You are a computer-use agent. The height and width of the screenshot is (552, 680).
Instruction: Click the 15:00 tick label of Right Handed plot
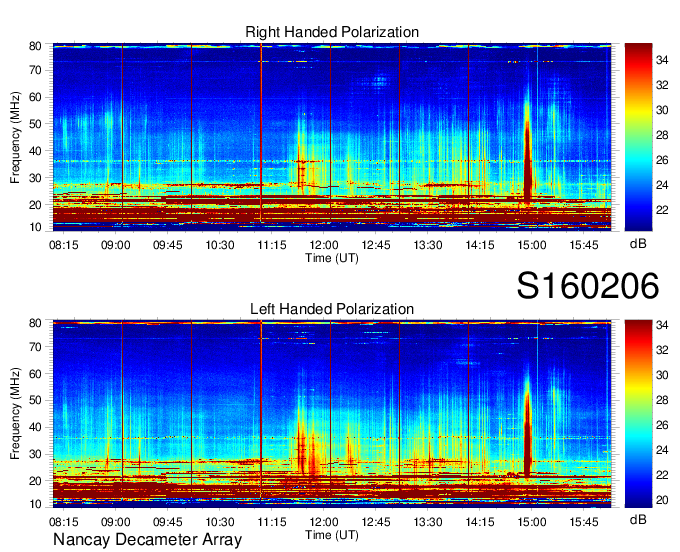pyautogui.click(x=532, y=245)
